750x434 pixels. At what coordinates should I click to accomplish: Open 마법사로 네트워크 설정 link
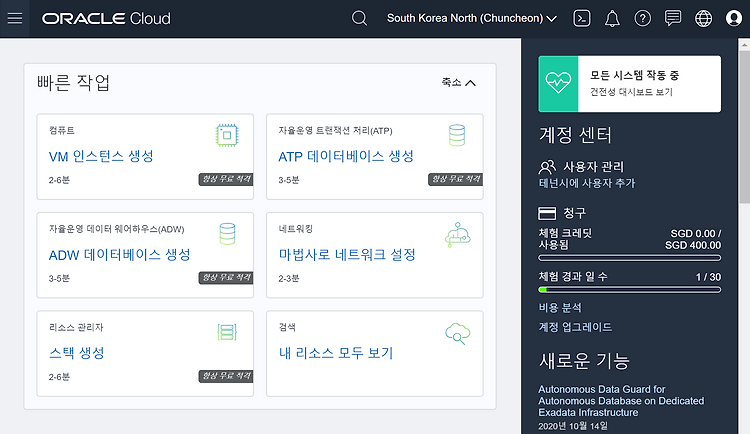[347, 255]
